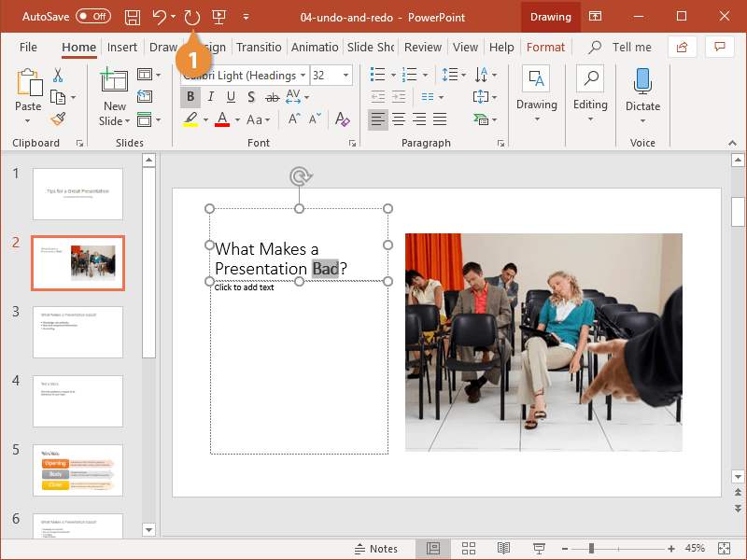747x560 pixels.
Task: Click the Redo button in title bar
Action: click(x=192, y=17)
